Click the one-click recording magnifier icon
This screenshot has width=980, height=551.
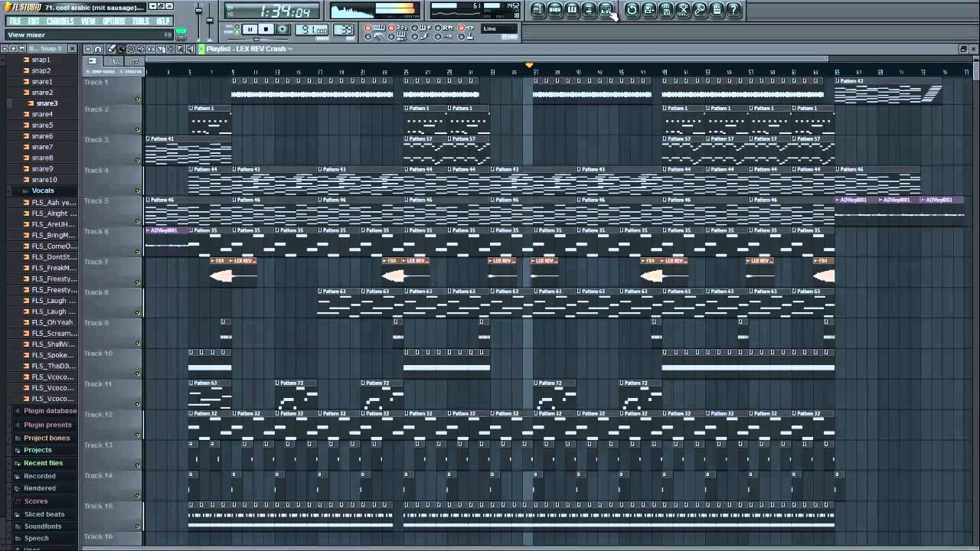pyautogui.click(x=700, y=10)
